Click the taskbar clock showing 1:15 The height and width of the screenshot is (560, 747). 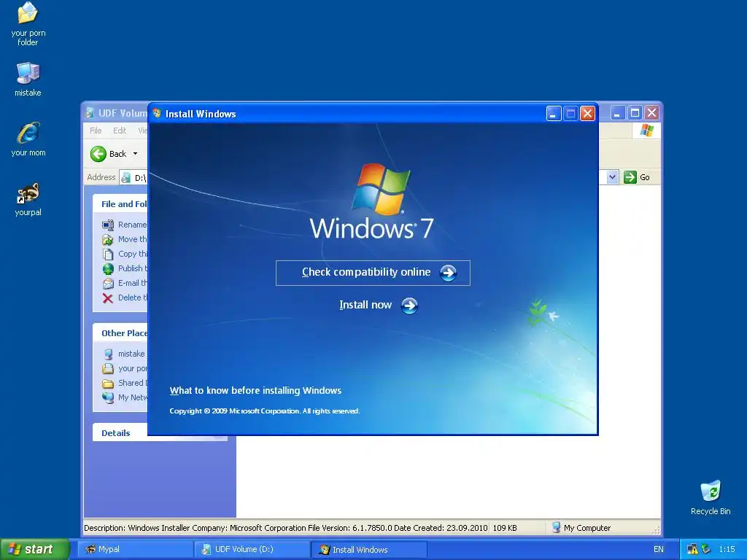click(727, 549)
